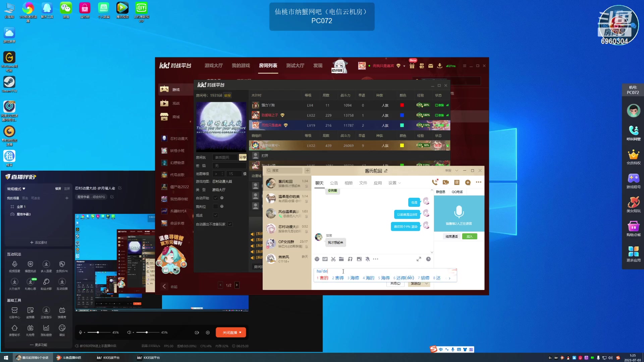The width and height of the screenshot is (644, 362).
Task: Switch to 我的游戏 tab in KK platform
Action: click(x=241, y=66)
